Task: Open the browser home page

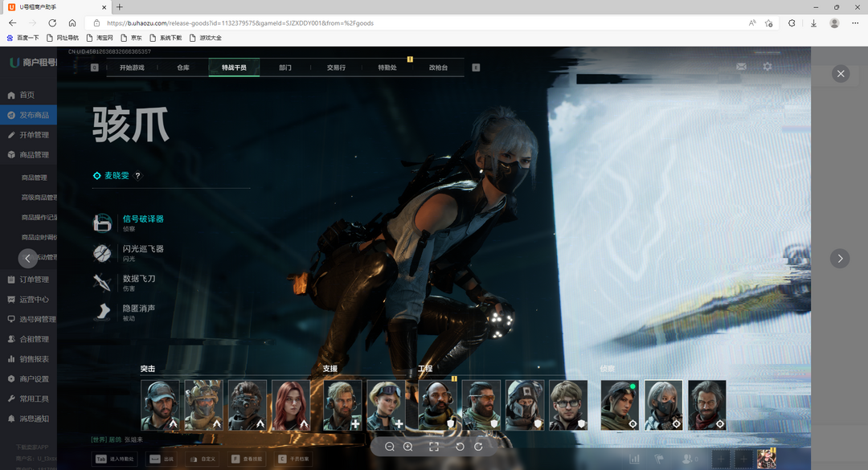Action: [72, 22]
